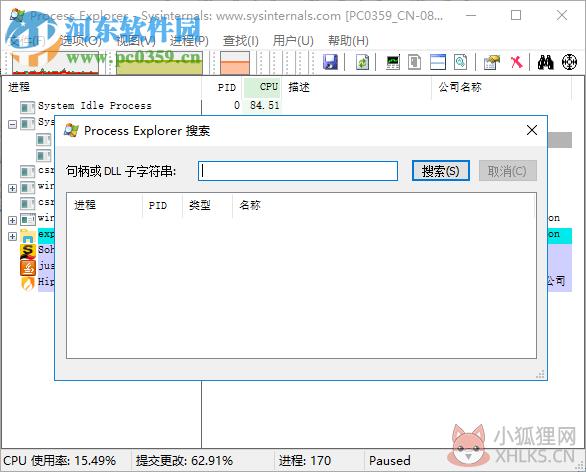Screen dimensions: 586x472
Task: Sort search results by 名称 column
Action: point(384,205)
